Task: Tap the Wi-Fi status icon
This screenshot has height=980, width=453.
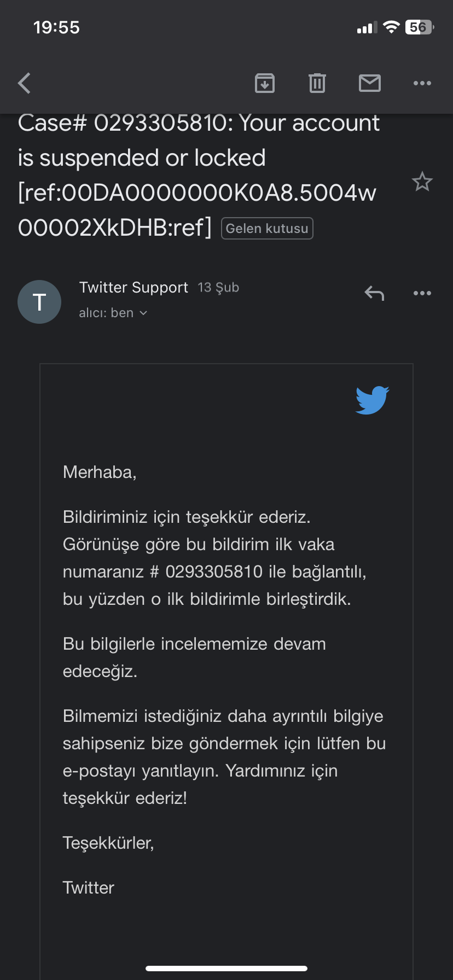Action: pyautogui.click(x=391, y=27)
